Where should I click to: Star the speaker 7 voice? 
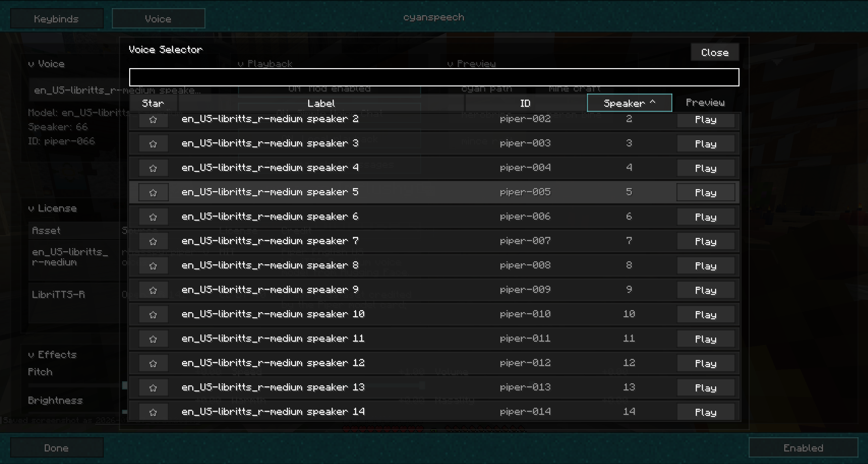tap(153, 241)
